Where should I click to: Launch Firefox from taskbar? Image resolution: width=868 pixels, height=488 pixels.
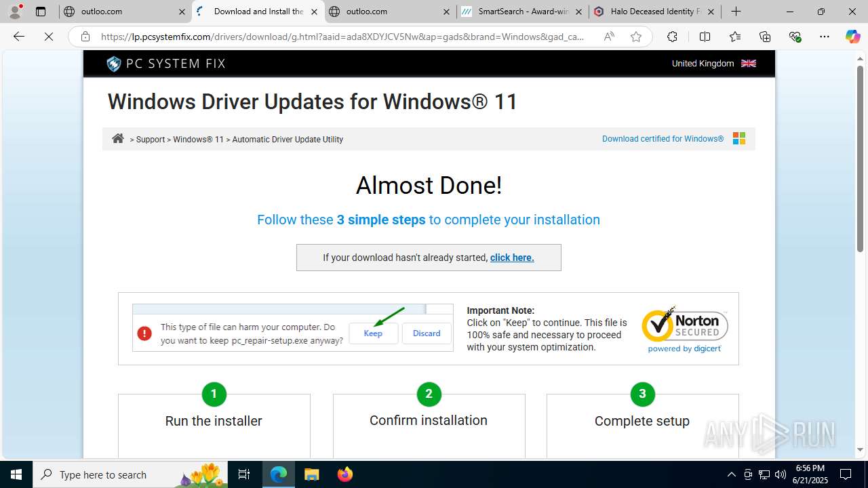[x=344, y=474]
